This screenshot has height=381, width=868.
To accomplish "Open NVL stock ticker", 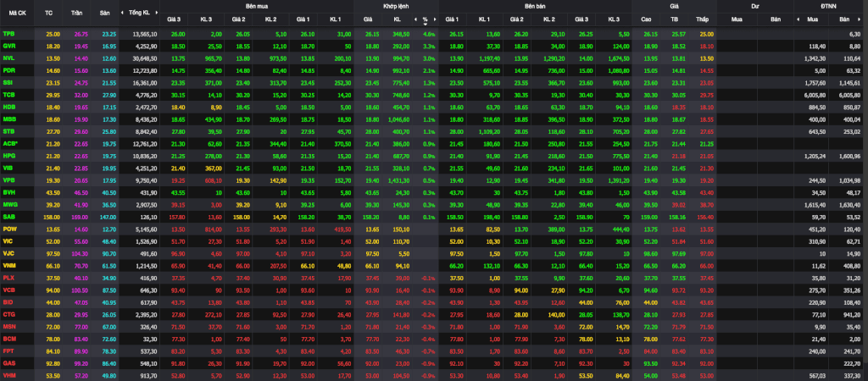I will (8, 58).
